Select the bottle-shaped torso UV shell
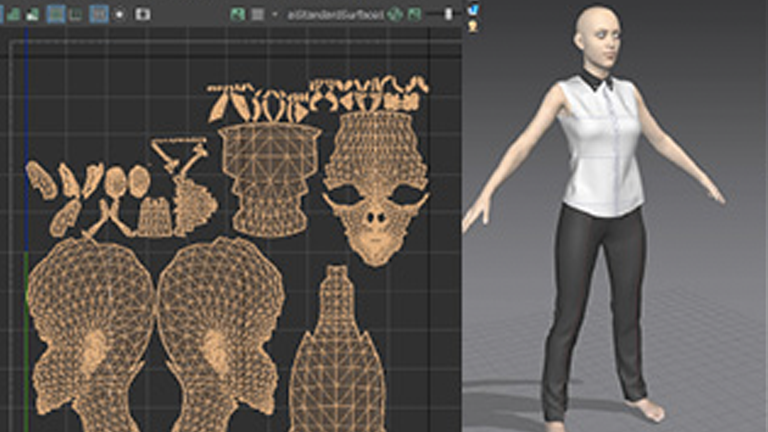Screen dimensions: 768x432 (x=337, y=360)
